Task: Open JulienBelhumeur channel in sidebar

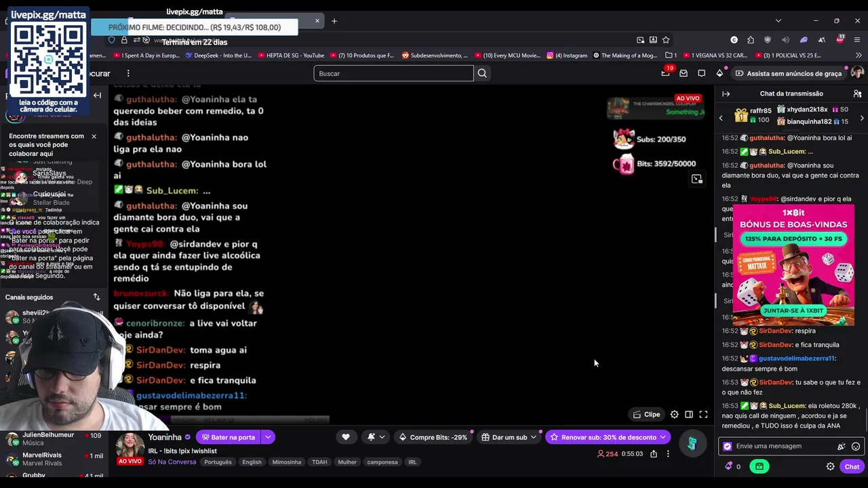Action: [54, 439]
